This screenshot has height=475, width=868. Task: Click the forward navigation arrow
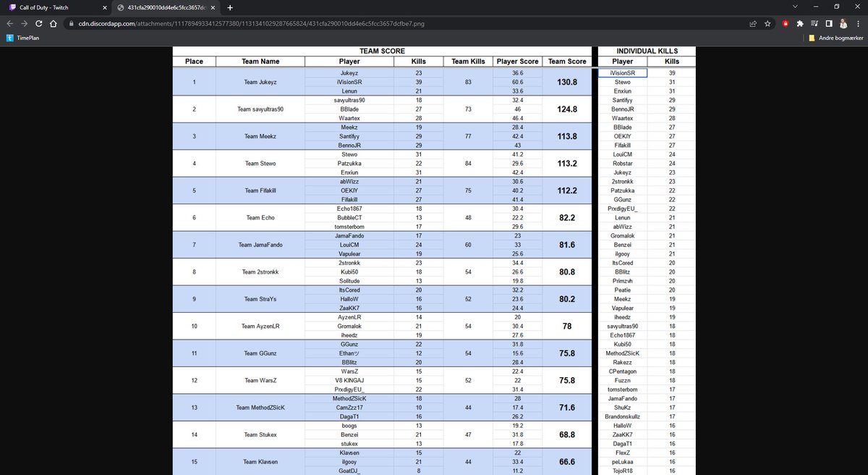(23, 23)
